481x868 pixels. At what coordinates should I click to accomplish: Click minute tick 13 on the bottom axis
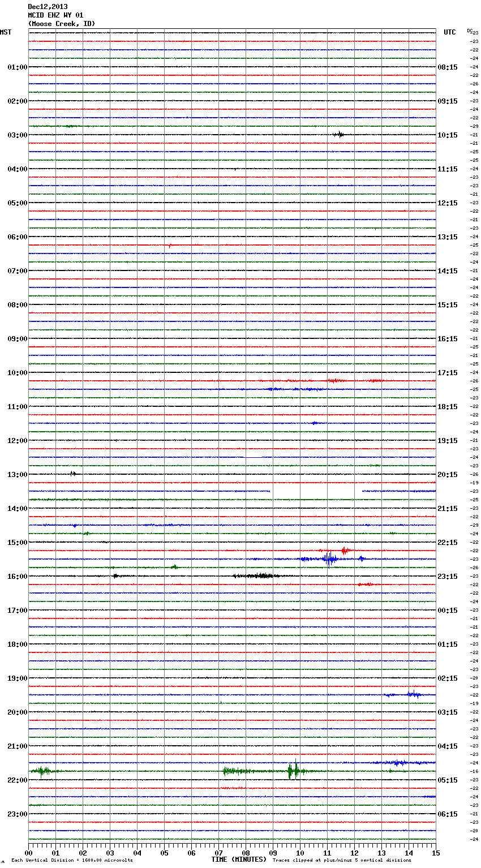click(x=381, y=853)
